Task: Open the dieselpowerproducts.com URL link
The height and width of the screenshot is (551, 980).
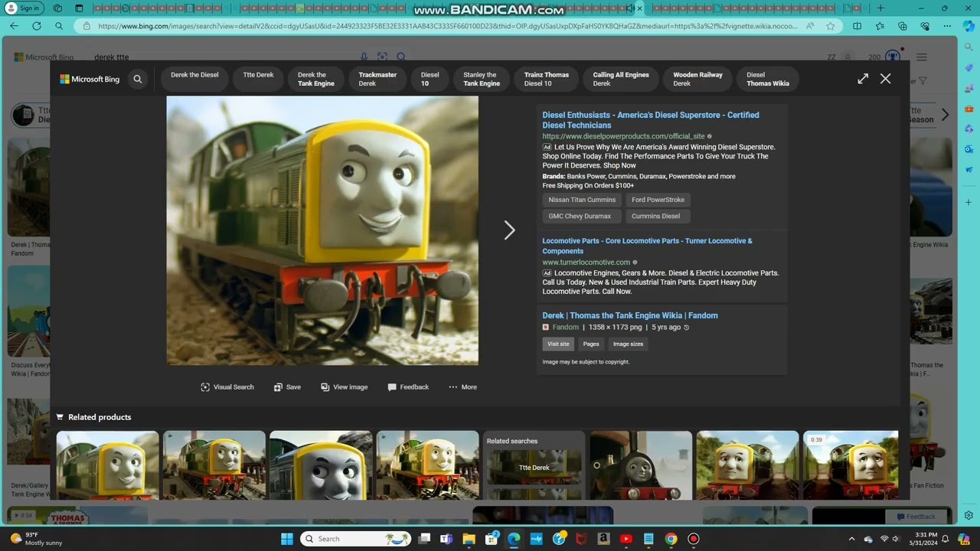Action: [623, 136]
